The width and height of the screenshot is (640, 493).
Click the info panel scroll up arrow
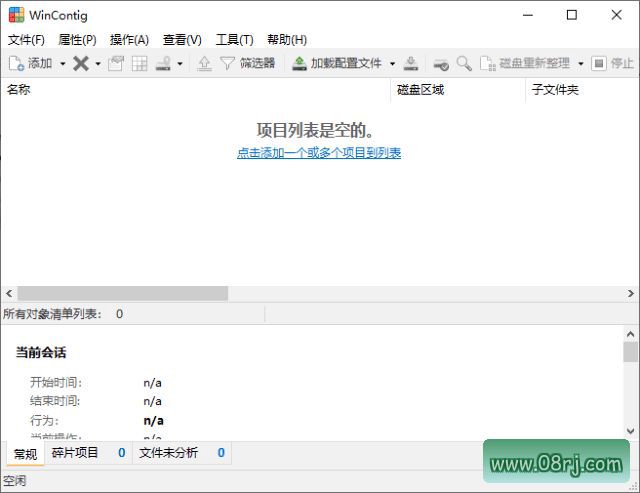click(630, 335)
